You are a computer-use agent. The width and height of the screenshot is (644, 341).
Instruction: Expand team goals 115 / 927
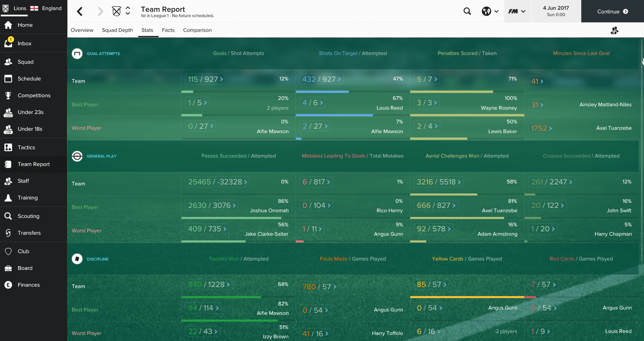click(x=205, y=79)
